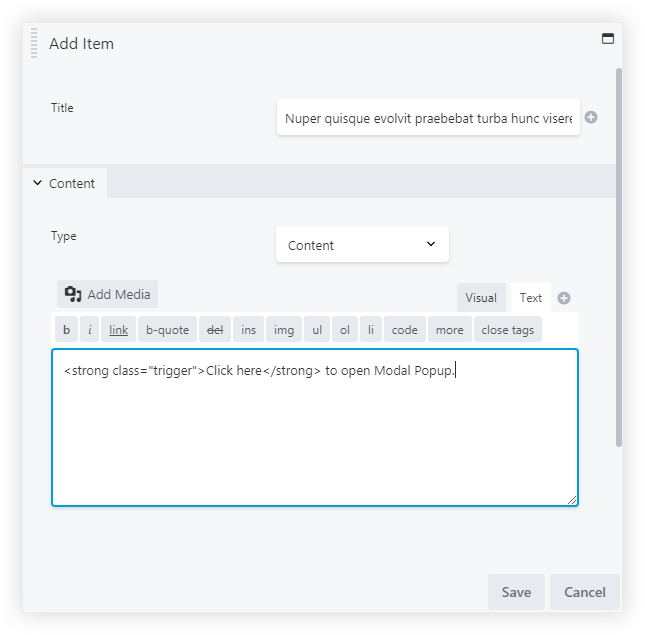Insert b-quote blockquote tag
This screenshot has height=635, width=645.
(x=167, y=330)
